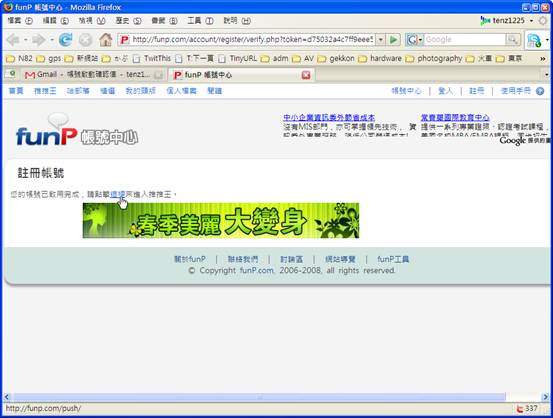
Task: Reload the page with the blue refresh icon
Action: click(66, 40)
